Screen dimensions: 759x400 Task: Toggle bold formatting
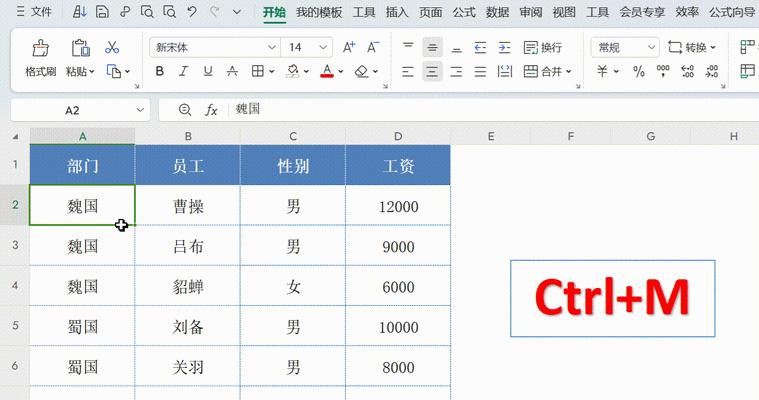(160, 72)
